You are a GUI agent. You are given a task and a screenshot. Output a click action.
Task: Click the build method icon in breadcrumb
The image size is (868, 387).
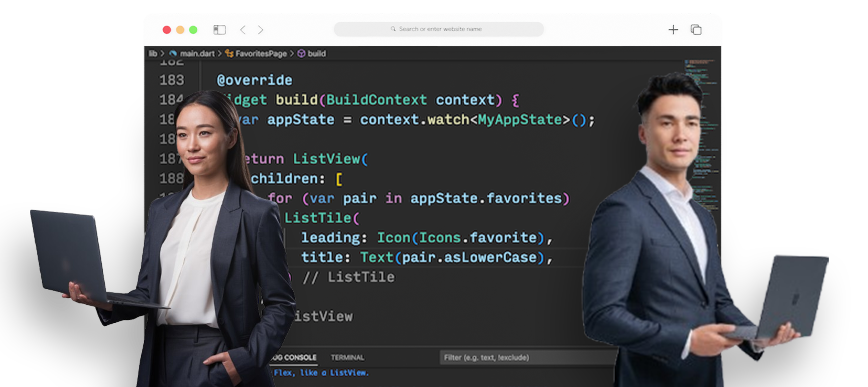point(302,54)
